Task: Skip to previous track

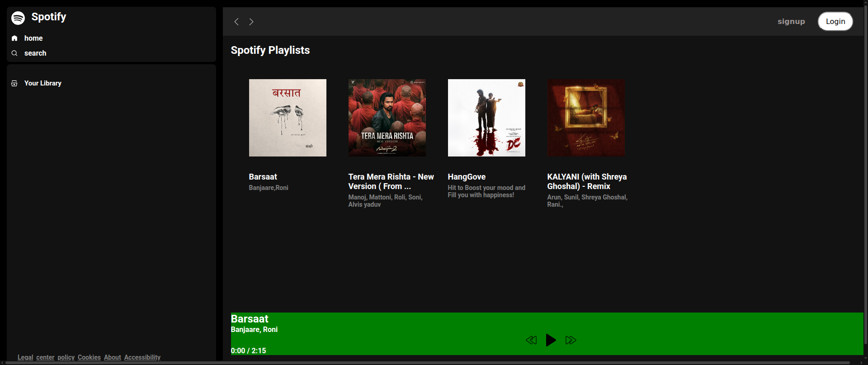Action: [531, 340]
